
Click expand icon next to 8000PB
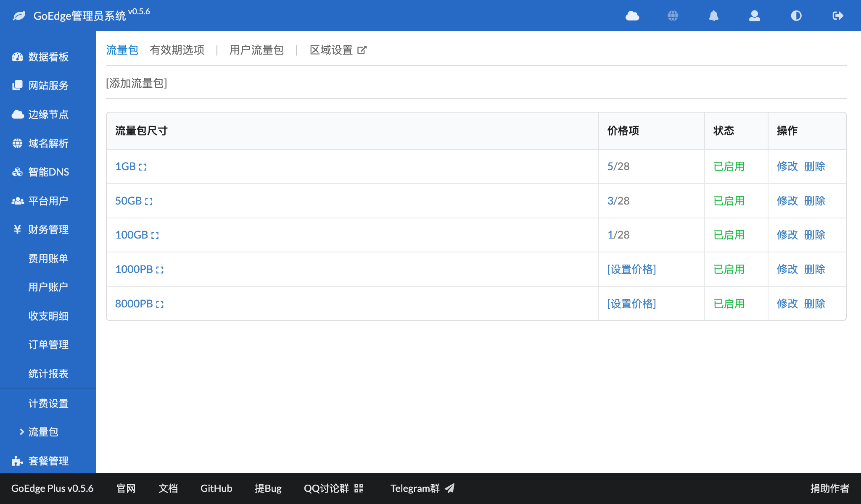pos(160,304)
